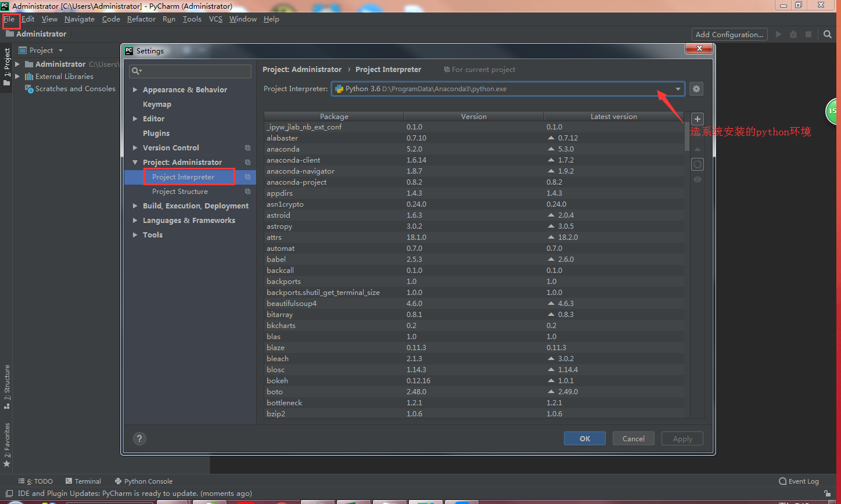Click the Run arrow icon in toolbar
This screenshot has width=841, height=504.
coord(779,34)
